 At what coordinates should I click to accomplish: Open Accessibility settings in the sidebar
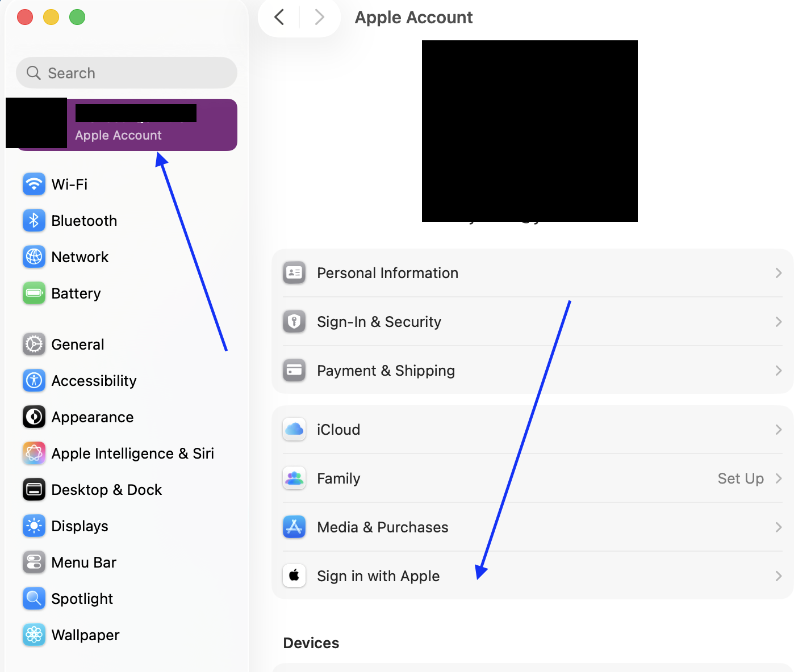click(127, 381)
